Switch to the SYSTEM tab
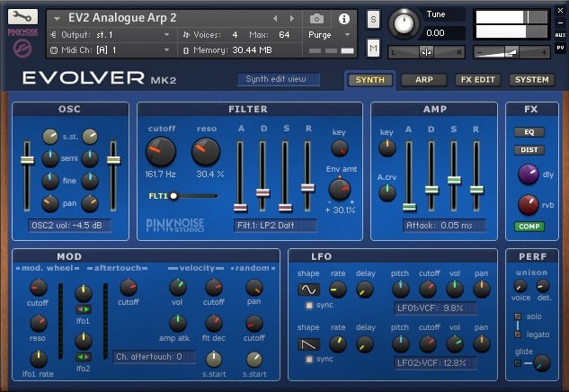Screen dimensions: 569x392 pyautogui.click(x=531, y=80)
